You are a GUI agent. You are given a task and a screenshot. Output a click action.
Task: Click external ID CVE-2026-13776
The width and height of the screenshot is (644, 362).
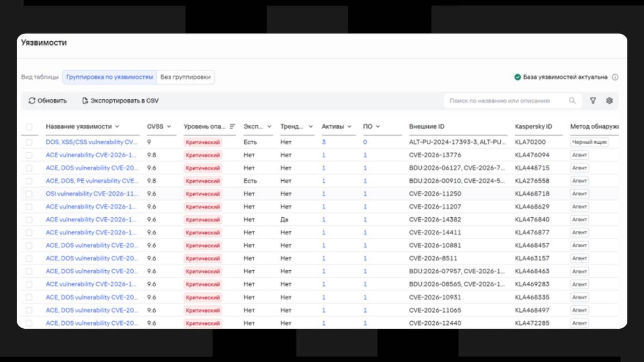[435, 155]
